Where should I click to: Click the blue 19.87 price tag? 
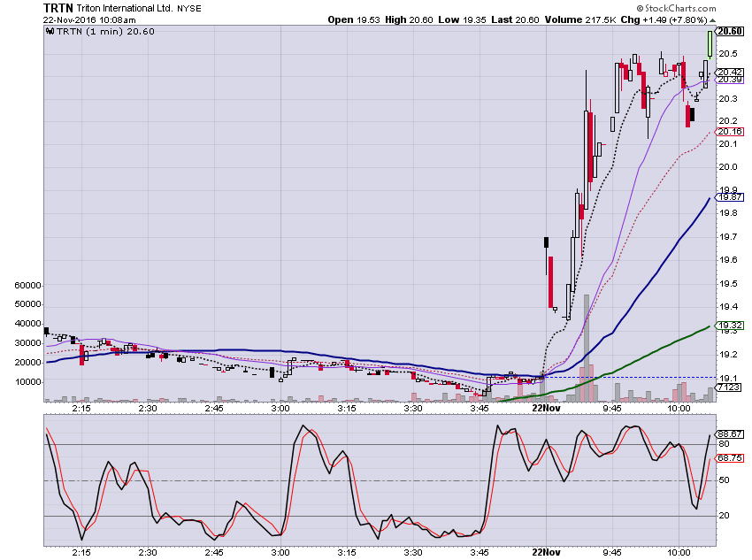[730, 197]
